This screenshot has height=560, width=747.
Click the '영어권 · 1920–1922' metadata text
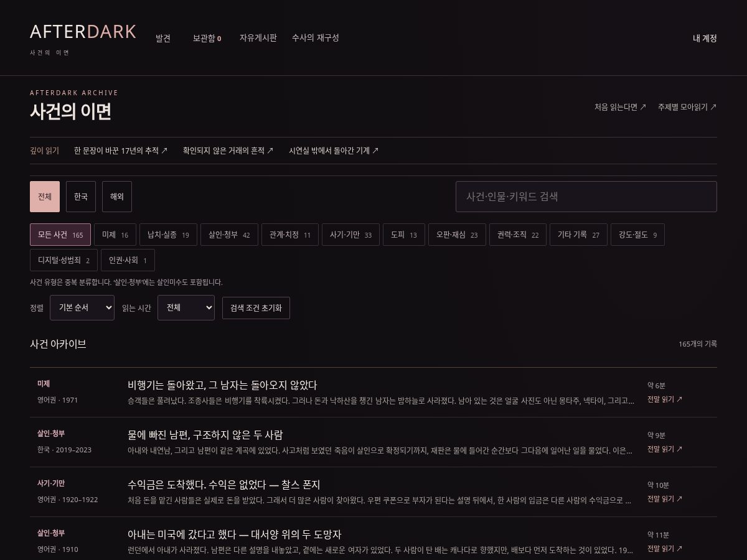(x=67, y=500)
